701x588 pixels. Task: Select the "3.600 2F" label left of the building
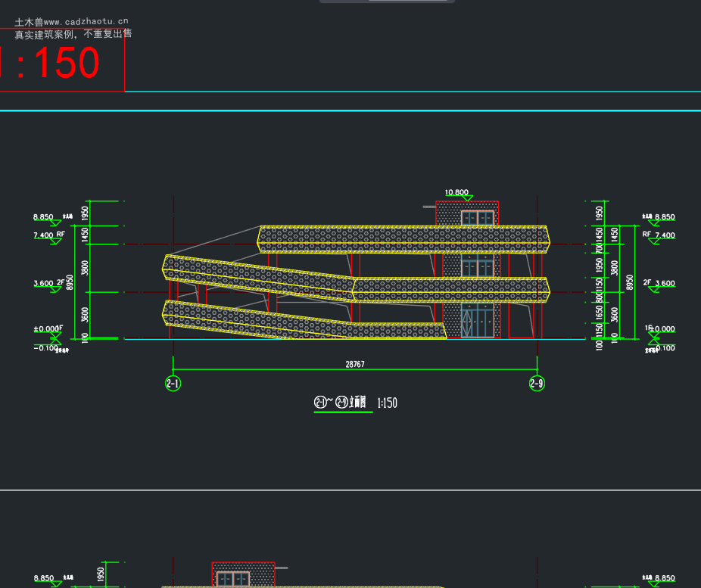pos(49,283)
